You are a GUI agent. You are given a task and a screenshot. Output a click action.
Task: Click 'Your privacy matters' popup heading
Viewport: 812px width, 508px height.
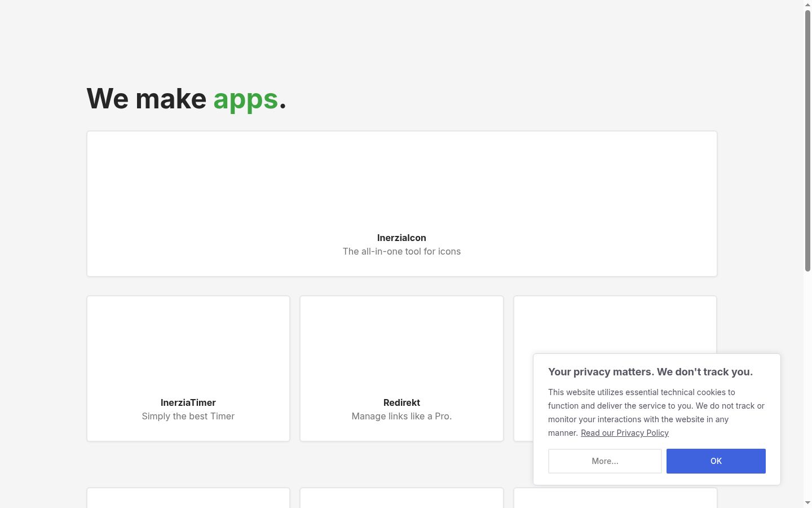click(650, 372)
